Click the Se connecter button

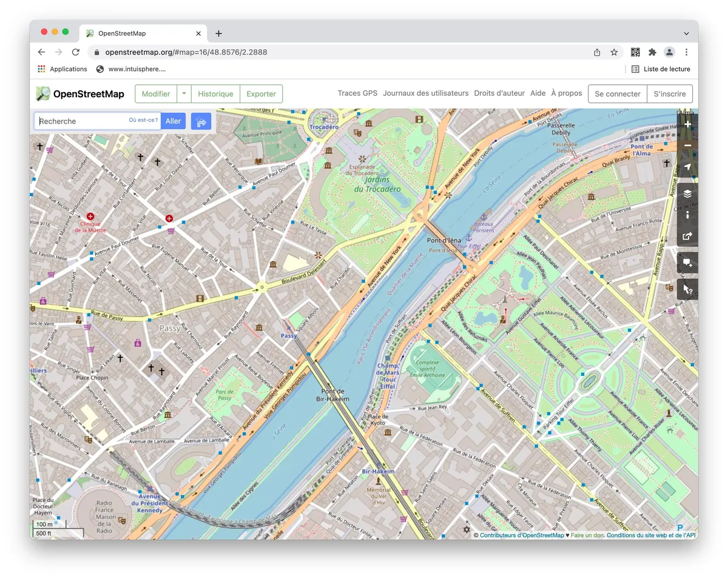[x=617, y=94]
